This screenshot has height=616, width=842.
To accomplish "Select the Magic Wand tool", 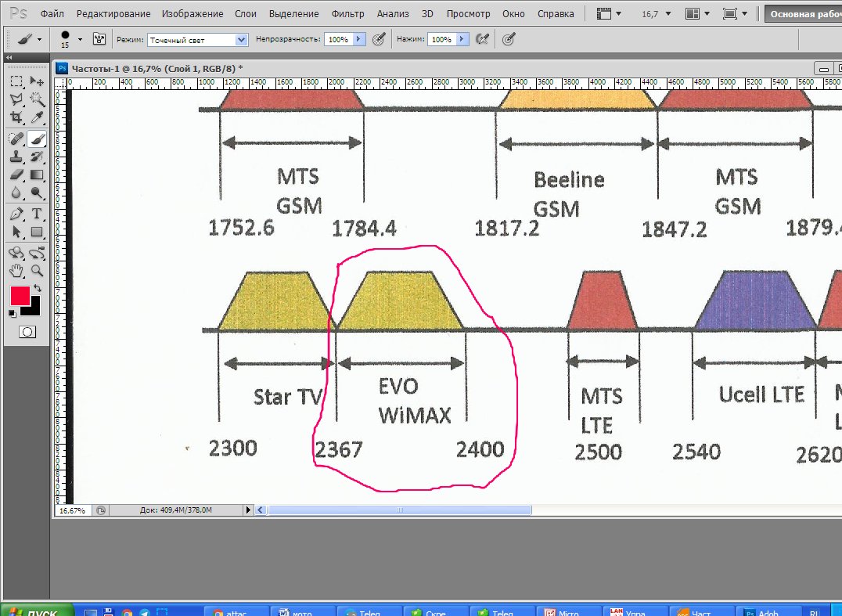I will point(37,99).
